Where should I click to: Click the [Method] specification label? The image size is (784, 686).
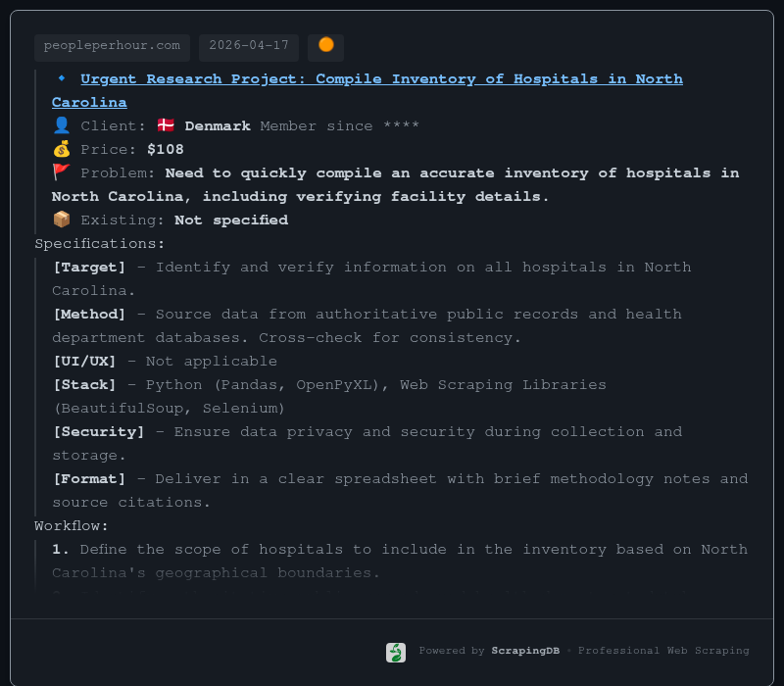(89, 314)
